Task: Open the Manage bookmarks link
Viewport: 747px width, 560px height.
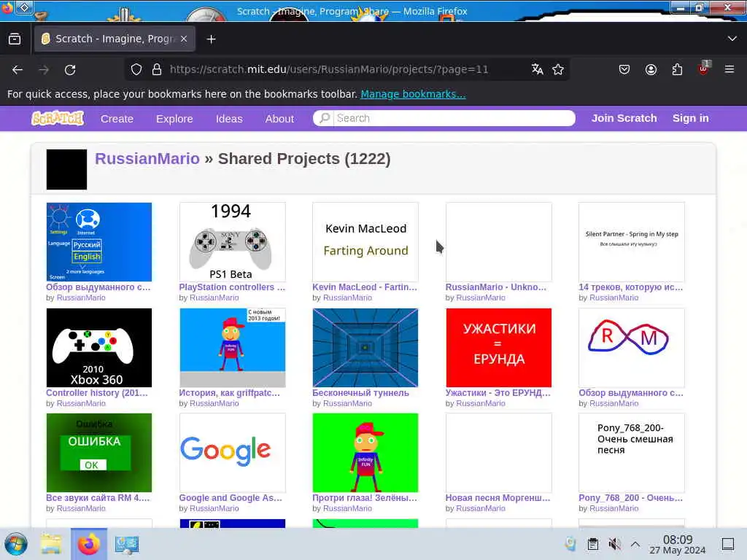Action: [x=413, y=94]
